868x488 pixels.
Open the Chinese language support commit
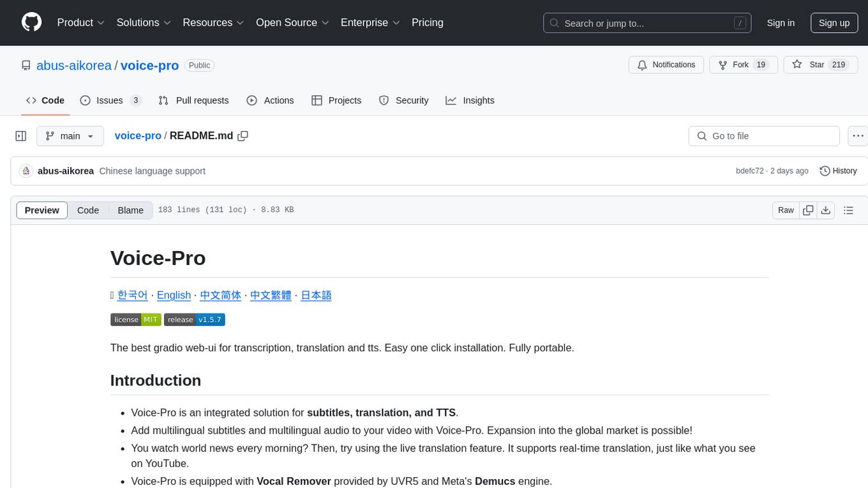[153, 171]
